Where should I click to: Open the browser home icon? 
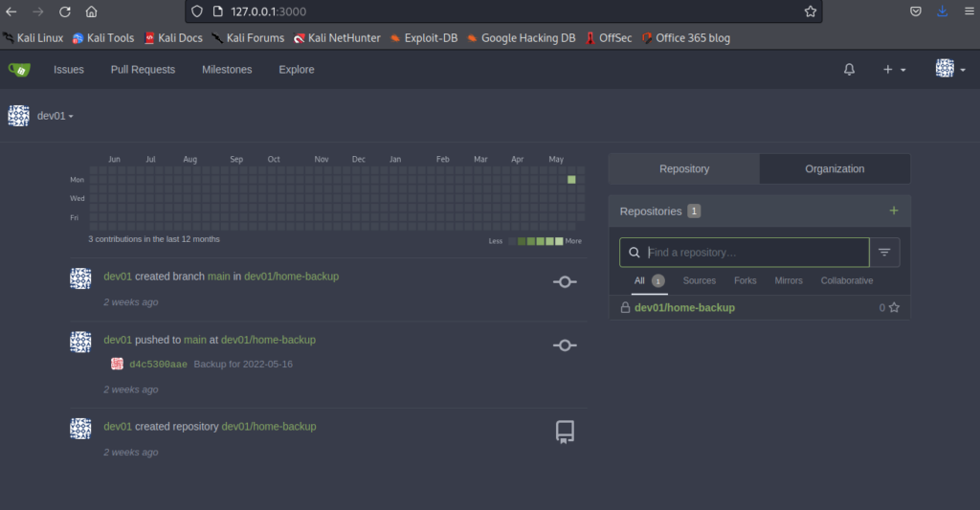(x=91, y=11)
